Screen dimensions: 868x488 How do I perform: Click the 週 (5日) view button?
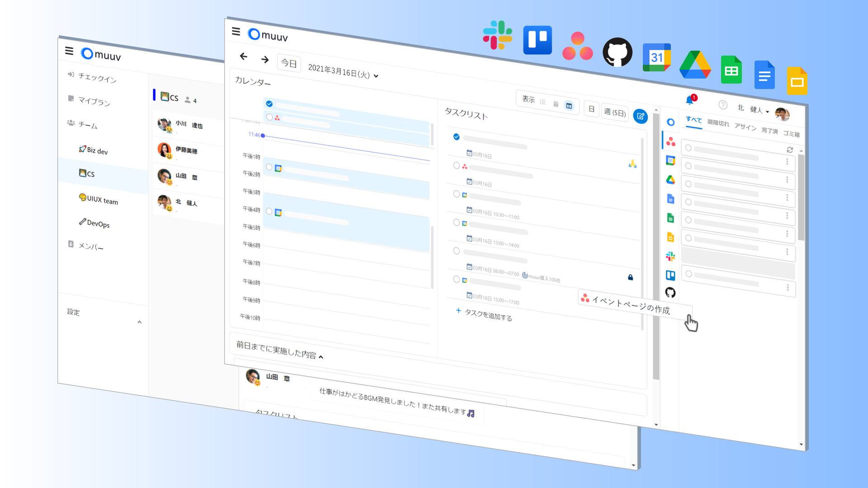[615, 113]
